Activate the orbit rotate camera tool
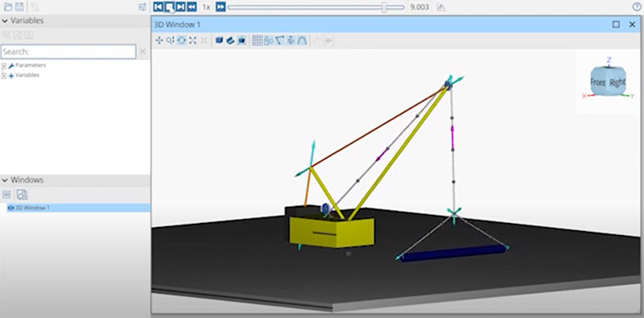 pyautogui.click(x=182, y=40)
